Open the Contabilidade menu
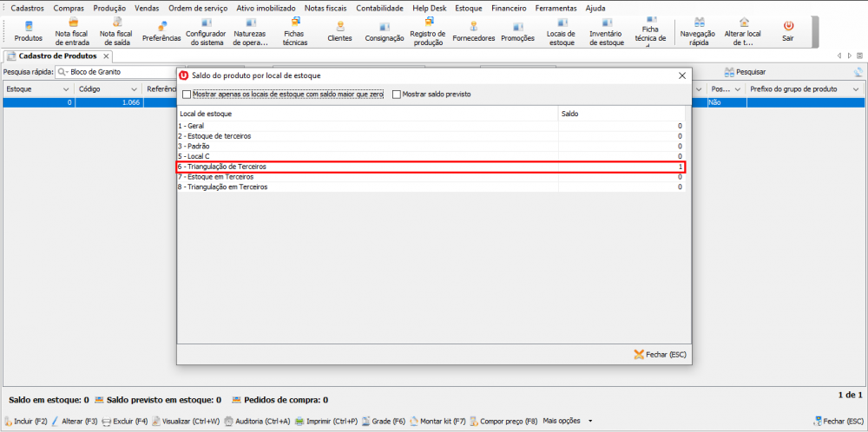 click(x=378, y=7)
